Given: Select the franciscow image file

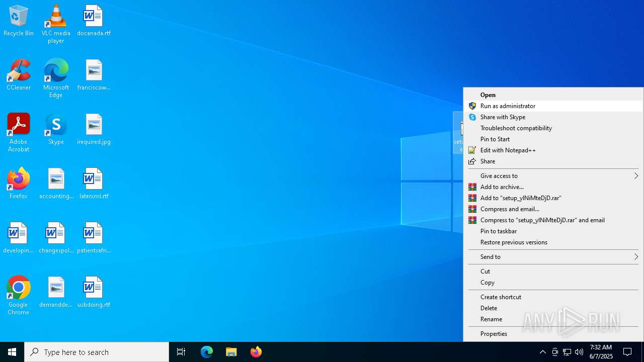Looking at the screenshot, I should (x=94, y=75).
